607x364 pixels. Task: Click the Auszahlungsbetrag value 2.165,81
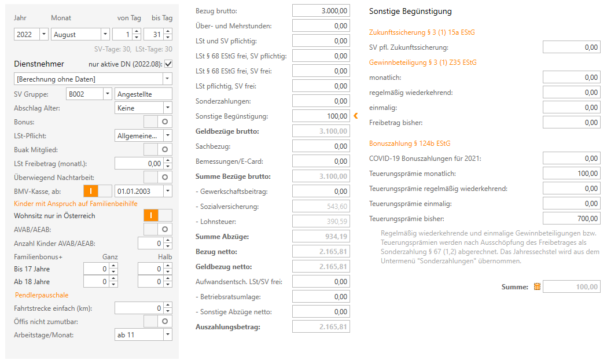coord(321,327)
